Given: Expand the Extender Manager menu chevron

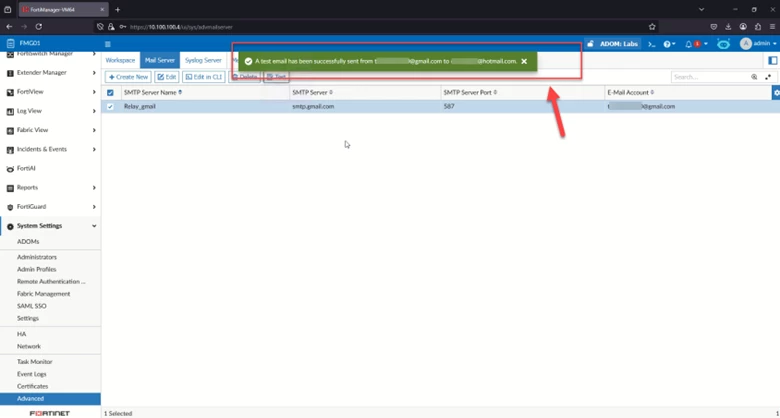Looking at the screenshot, I should coord(94,73).
